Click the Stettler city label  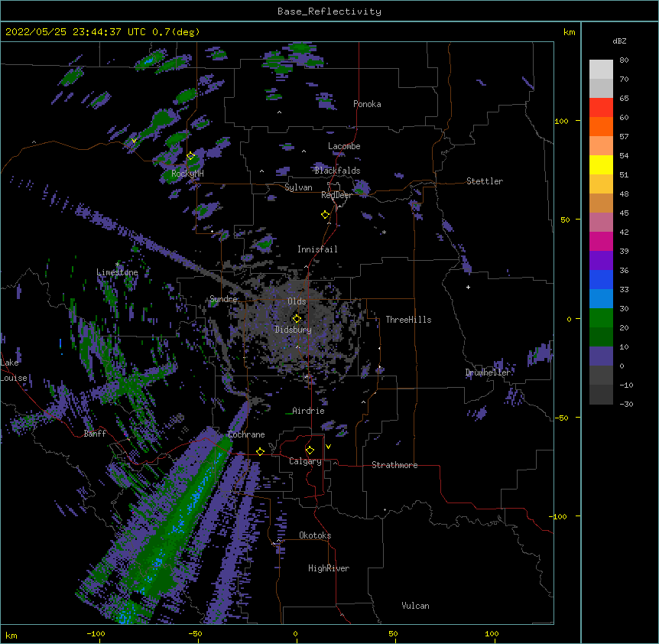click(x=485, y=181)
